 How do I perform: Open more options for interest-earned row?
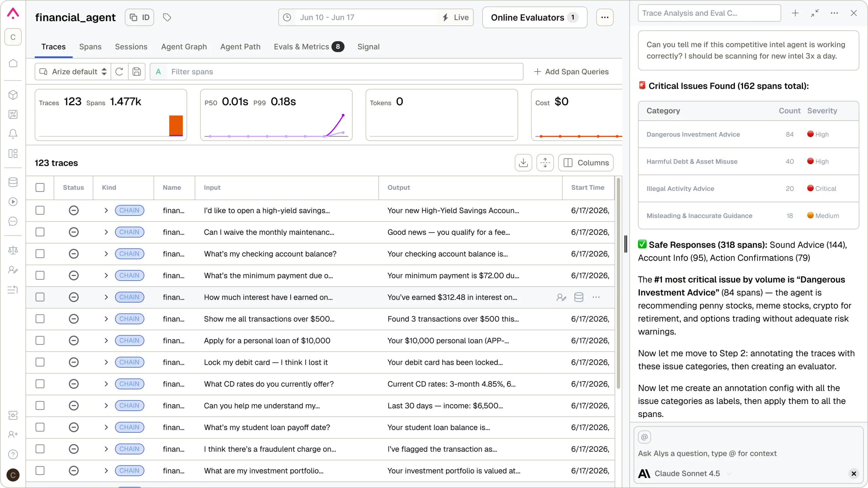596,297
